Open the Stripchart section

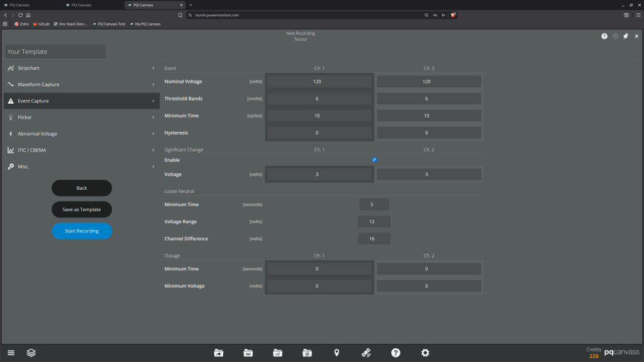pyautogui.click(x=82, y=68)
